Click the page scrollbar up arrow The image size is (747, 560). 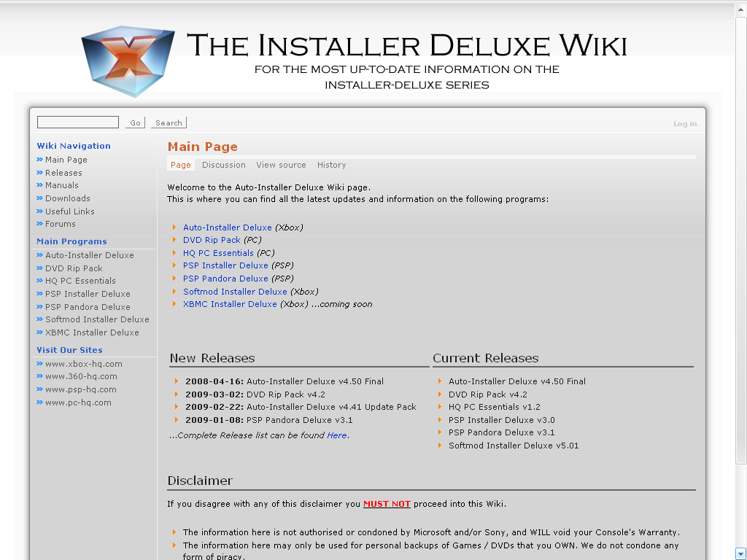pyautogui.click(x=741, y=9)
